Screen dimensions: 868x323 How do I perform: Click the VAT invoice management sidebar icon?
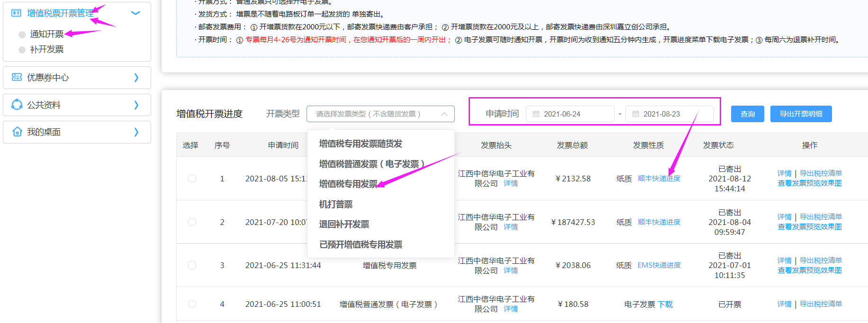17,13
